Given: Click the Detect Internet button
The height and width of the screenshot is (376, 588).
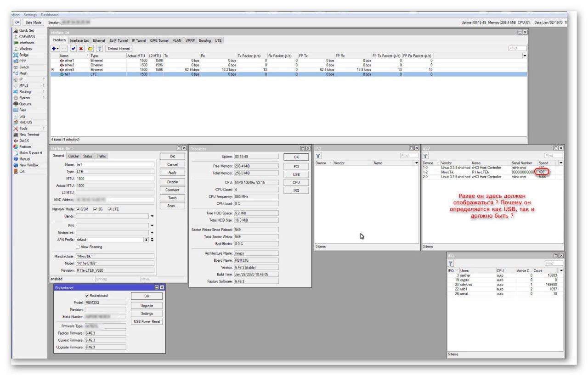Looking at the screenshot, I should pyautogui.click(x=119, y=48).
